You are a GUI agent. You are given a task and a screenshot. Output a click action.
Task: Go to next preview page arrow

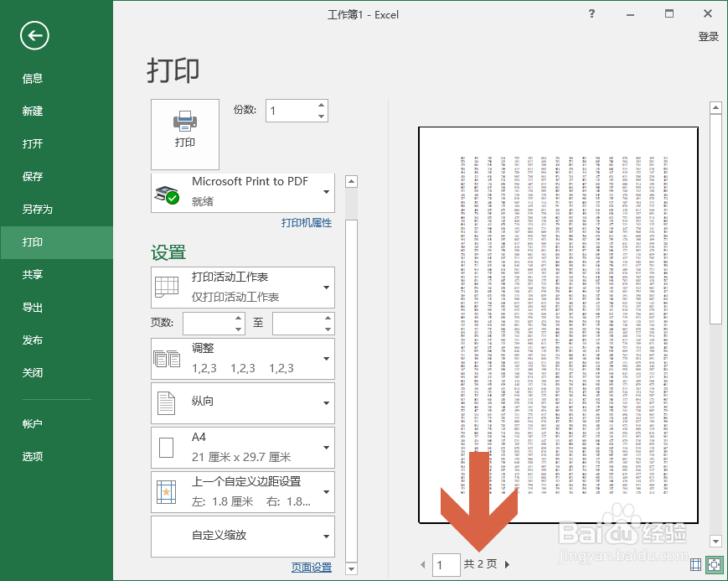[507, 564]
